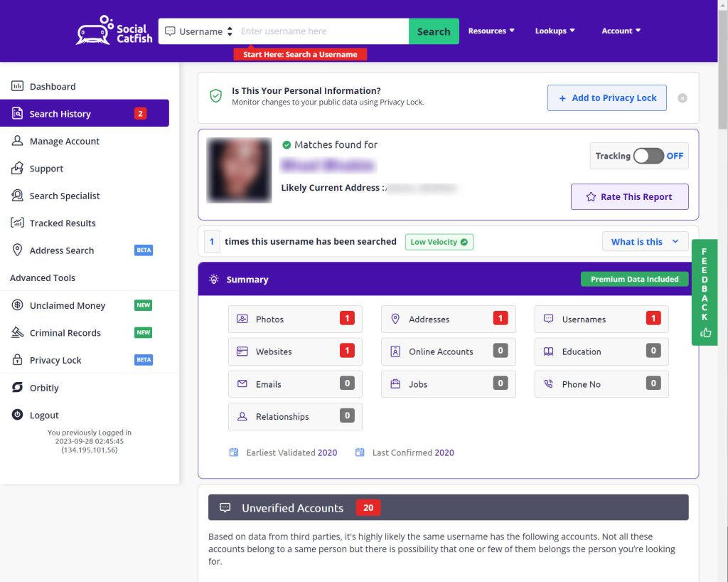The height and width of the screenshot is (582, 728).
Task: Turn on the Tracking toggle switch
Action: point(648,156)
